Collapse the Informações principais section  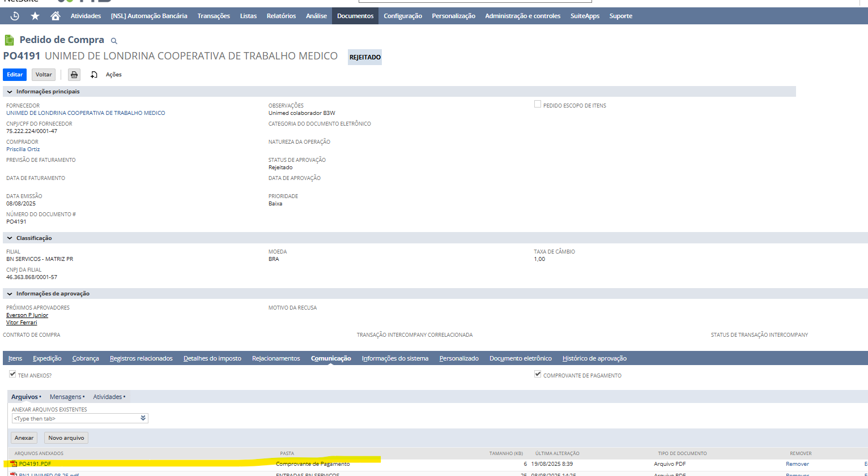click(10, 92)
